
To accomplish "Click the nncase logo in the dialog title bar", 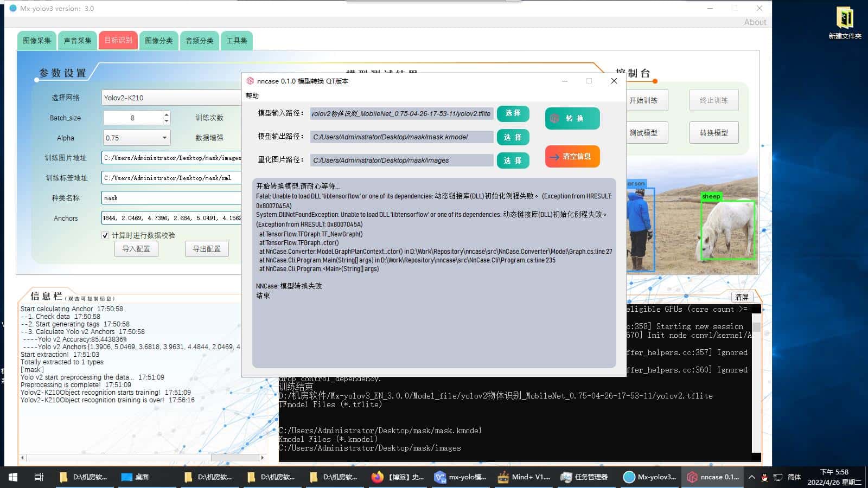I will pyautogui.click(x=250, y=81).
